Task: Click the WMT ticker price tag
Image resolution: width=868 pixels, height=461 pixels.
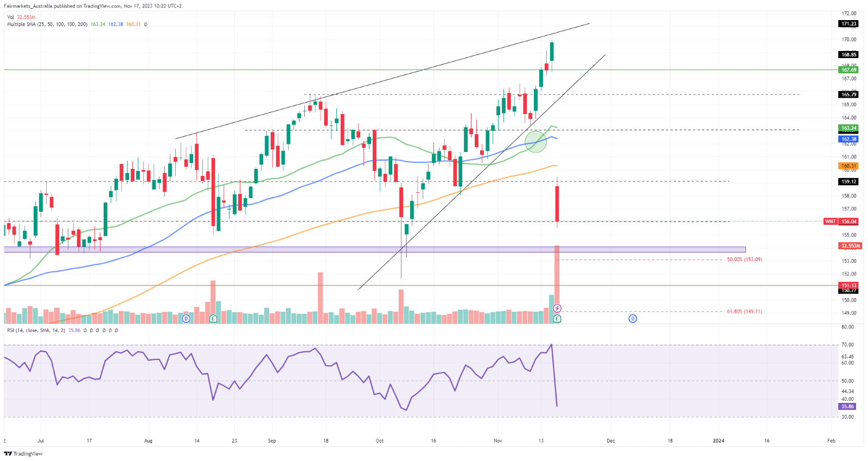Action: (x=830, y=222)
